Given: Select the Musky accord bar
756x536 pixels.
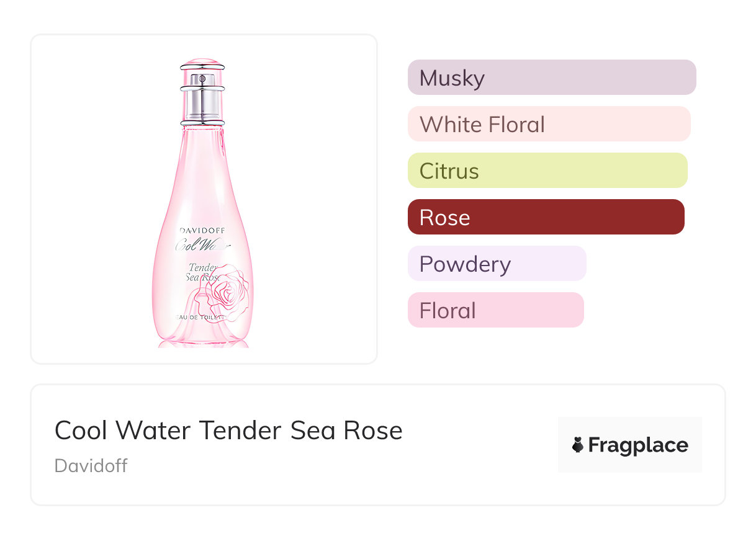Looking at the screenshot, I should pos(551,78).
